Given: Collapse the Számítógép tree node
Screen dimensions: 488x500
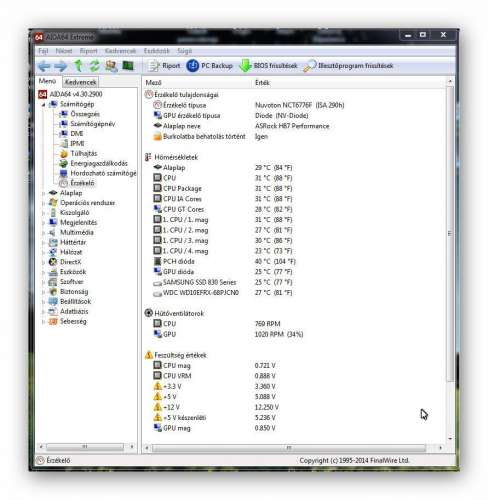Looking at the screenshot, I should point(43,105).
